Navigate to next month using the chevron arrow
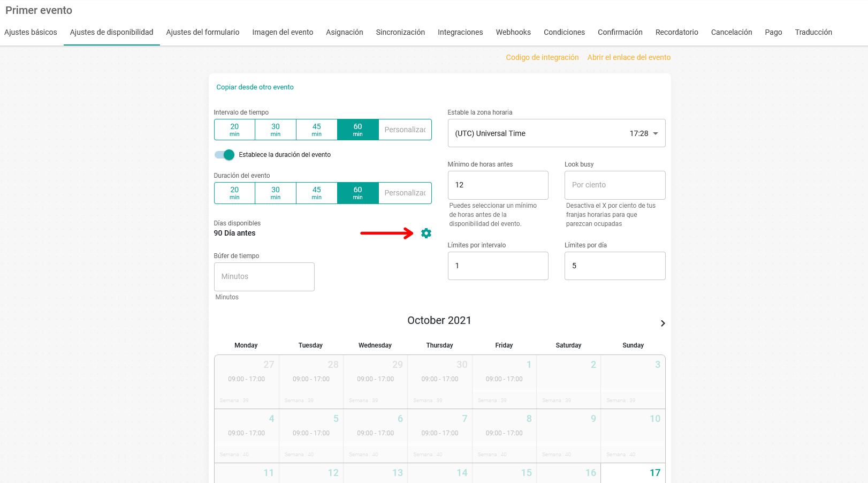This screenshot has width=868, height=483. click(x=663, y=323)
